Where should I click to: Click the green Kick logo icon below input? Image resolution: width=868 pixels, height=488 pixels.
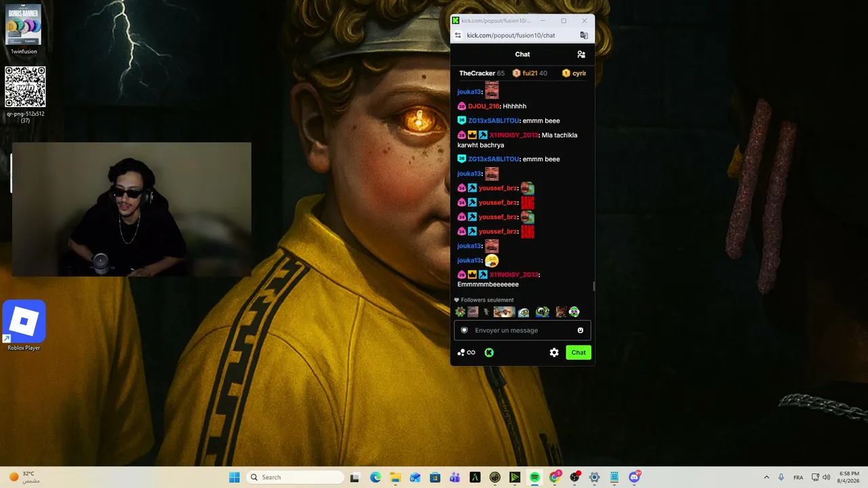tap(489, 352)
